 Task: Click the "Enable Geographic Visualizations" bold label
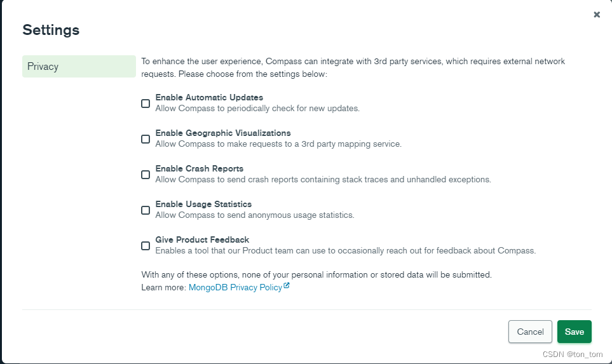tap(223, 133)
